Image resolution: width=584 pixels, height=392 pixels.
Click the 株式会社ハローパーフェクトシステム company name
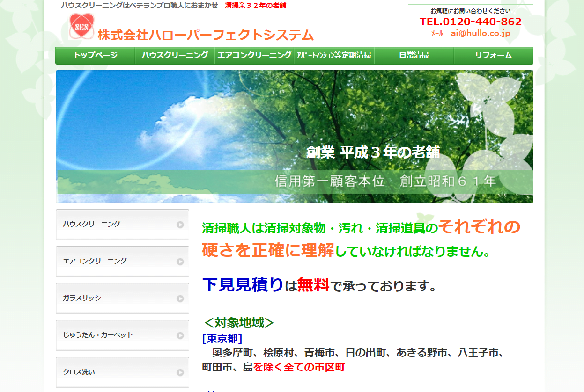[206, 35]
